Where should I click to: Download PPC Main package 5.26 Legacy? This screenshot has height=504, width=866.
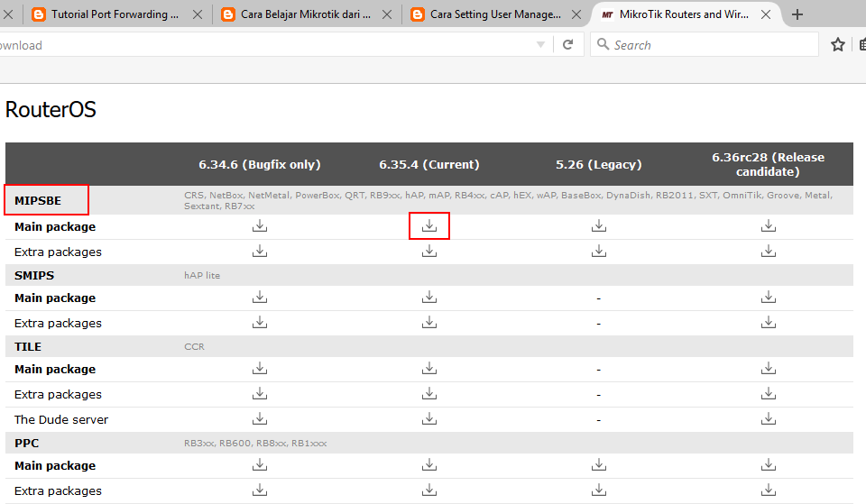point(599,465)
